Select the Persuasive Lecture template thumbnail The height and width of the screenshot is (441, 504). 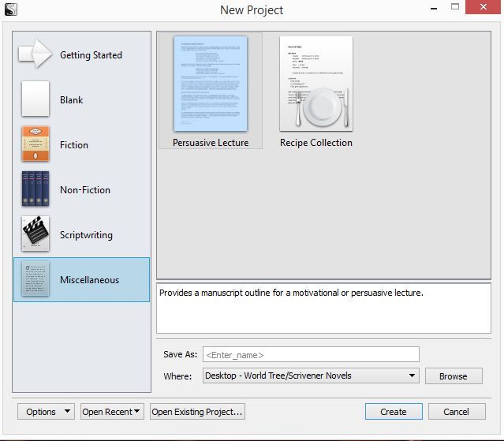pos(211,84)
